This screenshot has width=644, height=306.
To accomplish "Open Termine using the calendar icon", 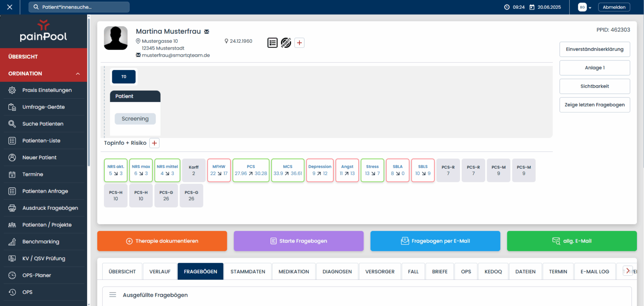I will coord(12,174).
